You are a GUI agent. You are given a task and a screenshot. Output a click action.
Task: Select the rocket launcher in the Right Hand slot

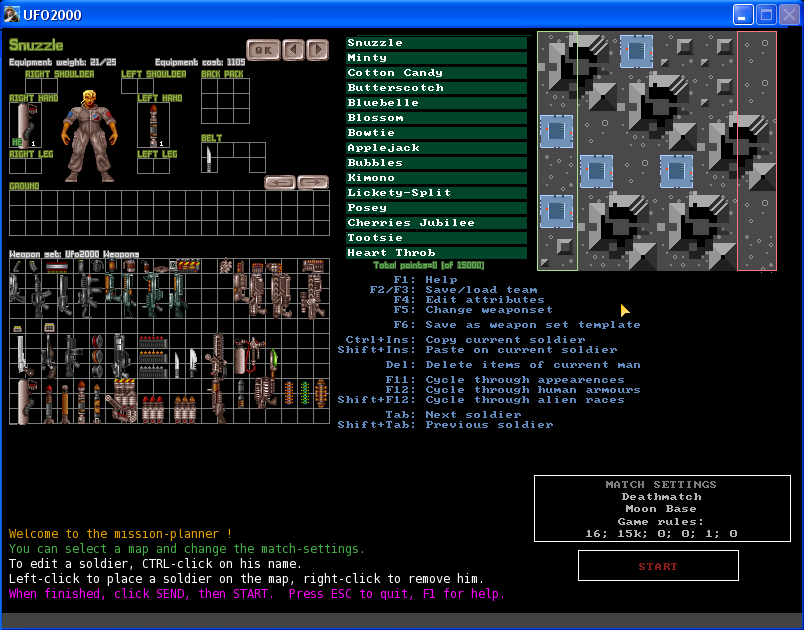pos(25,125)
